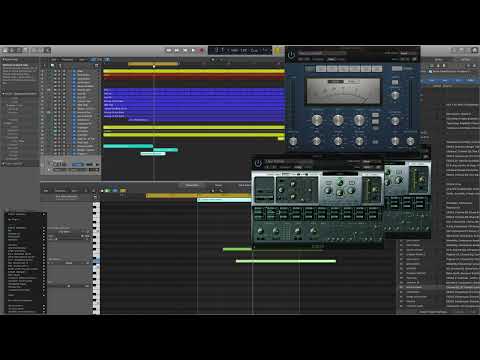The height and width of the screenshot is (360, 480).
Task: Select the red region in tracks area
Action: click(x=194, y=77)
